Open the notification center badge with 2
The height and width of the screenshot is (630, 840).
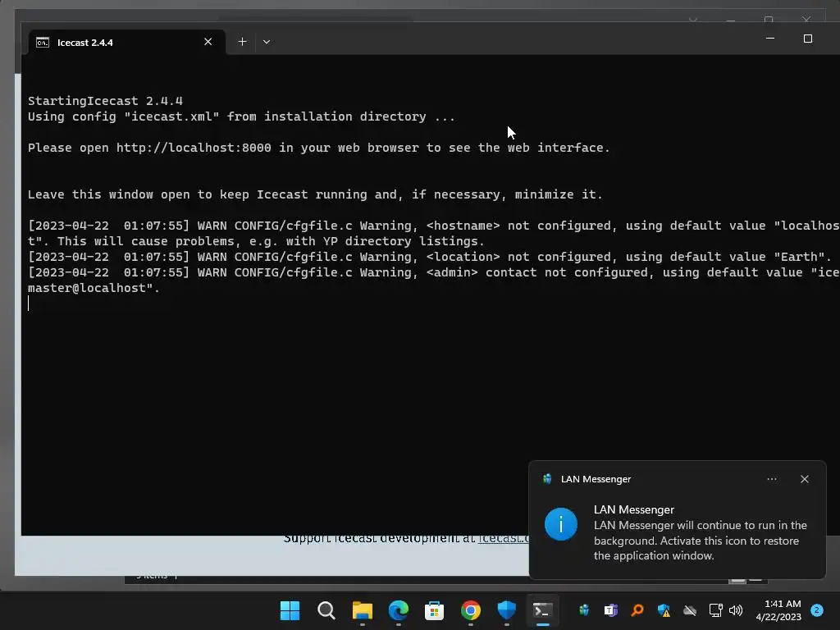pos(817,610)
